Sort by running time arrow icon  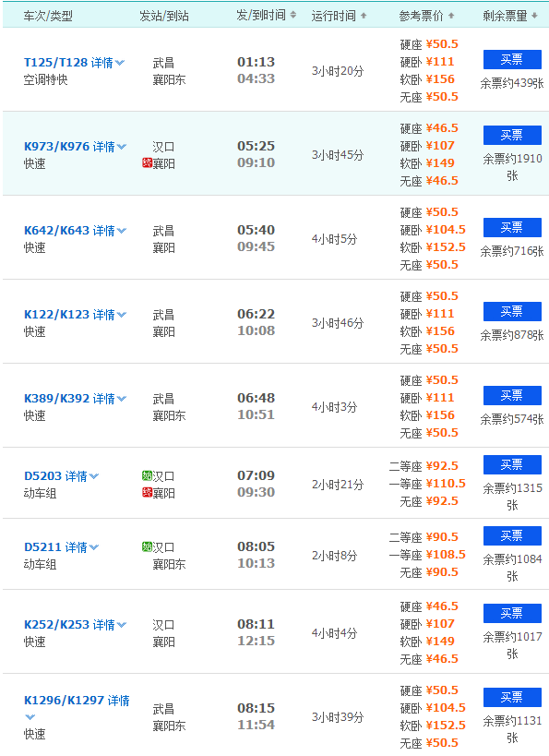(x=364, y=16)
